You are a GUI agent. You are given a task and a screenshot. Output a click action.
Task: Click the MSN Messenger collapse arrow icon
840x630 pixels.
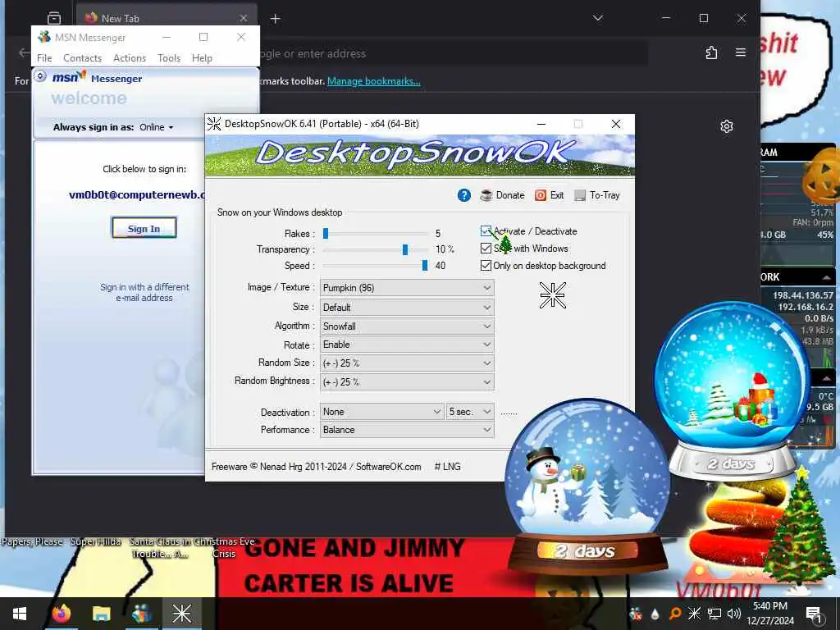click(40, 76)
